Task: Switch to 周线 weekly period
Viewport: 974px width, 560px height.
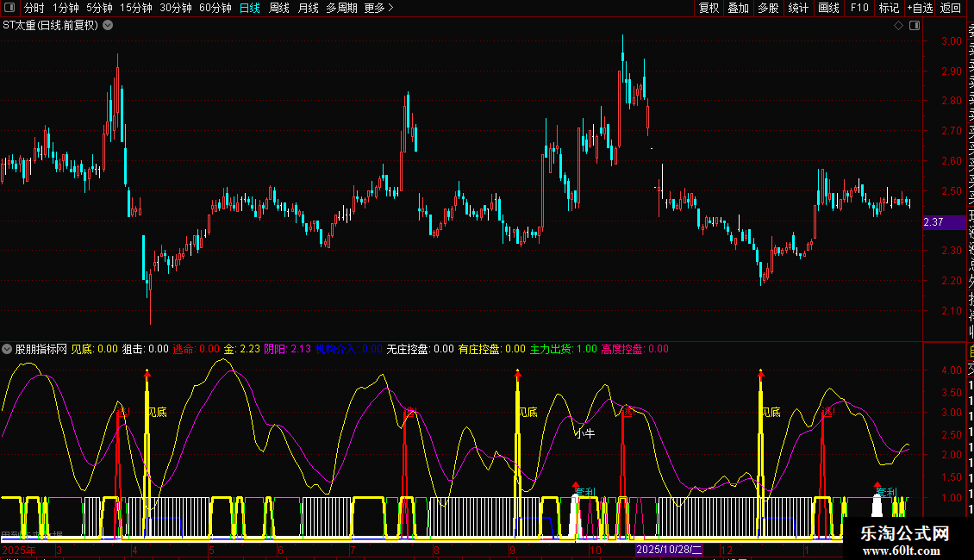Action: point(279,8)
